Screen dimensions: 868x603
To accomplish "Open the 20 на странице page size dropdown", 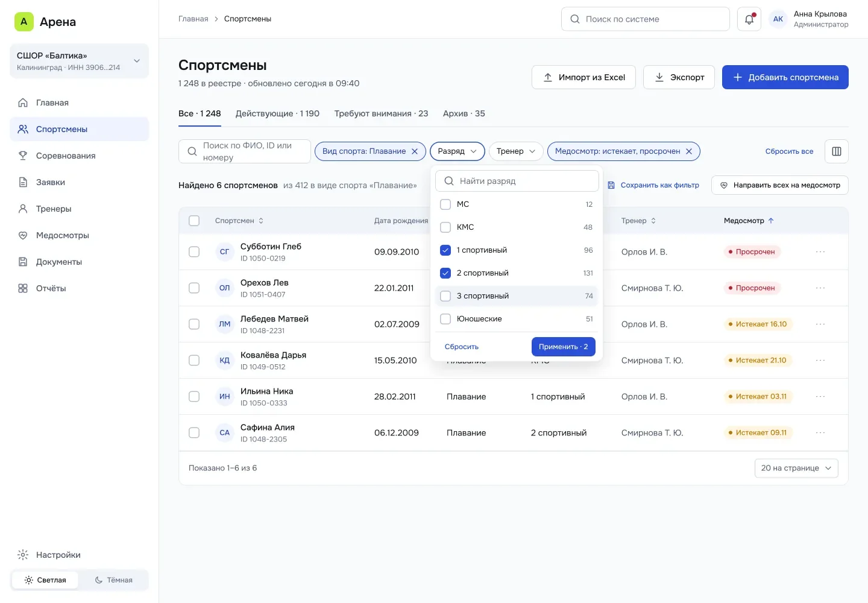I will (796, 468).
